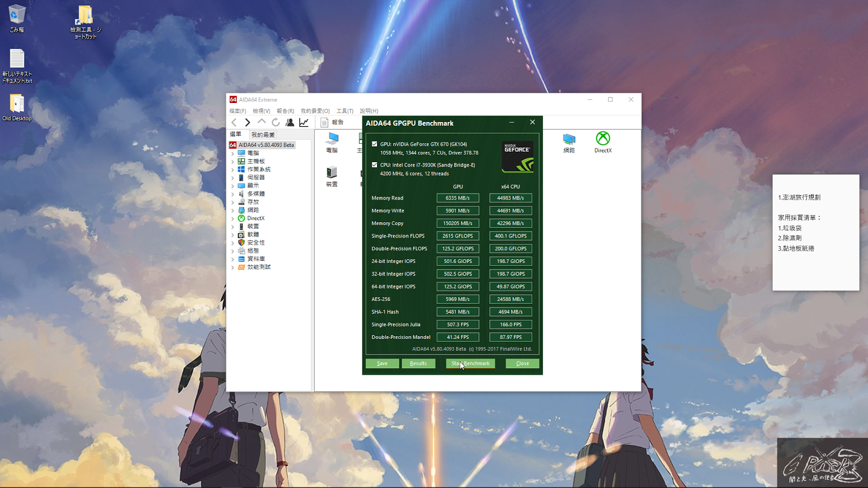Open the DirectX Xbox icon in main pane
Screen dimensions: 868x488
603,143
